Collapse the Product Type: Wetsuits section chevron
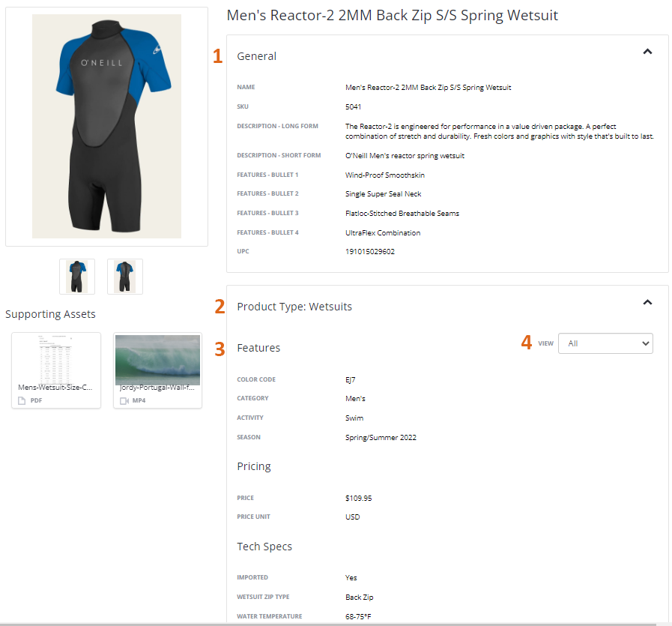 click(x=647, y=302)
